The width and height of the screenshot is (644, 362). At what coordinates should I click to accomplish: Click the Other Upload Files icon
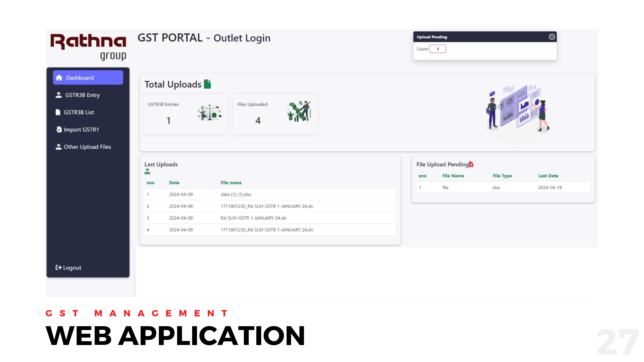59,147
